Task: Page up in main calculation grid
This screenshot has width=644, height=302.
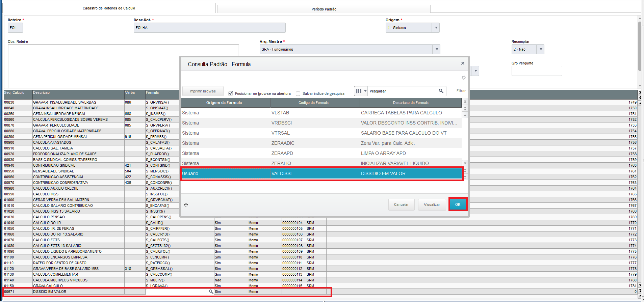Action: pyautogui.click(x=640, y=98)
